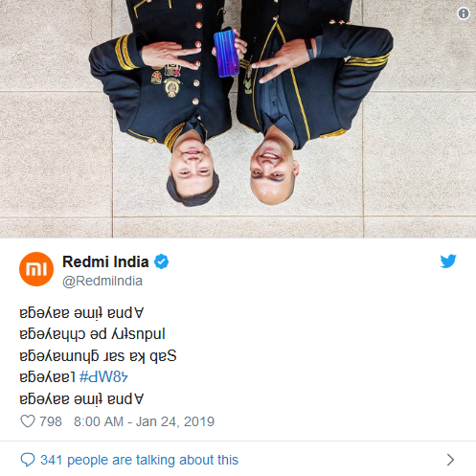Open the upside-down #48MP hashtag

[x=103, y=377]
